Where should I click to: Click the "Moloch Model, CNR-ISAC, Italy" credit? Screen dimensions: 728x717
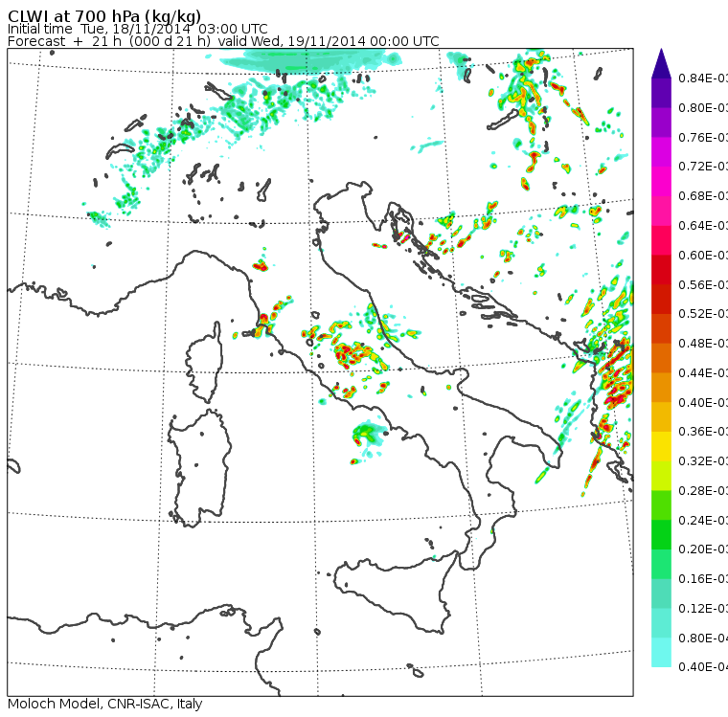[x=105, y=704]
